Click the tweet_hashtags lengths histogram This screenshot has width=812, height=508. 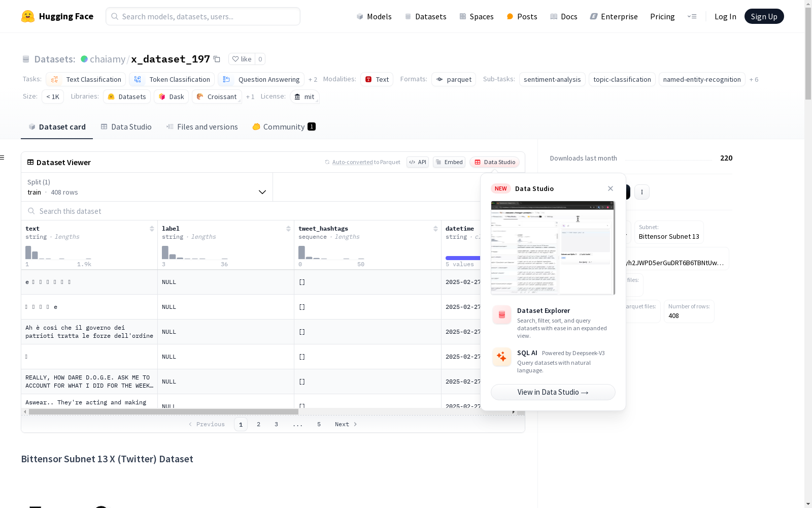pos(331,252)
